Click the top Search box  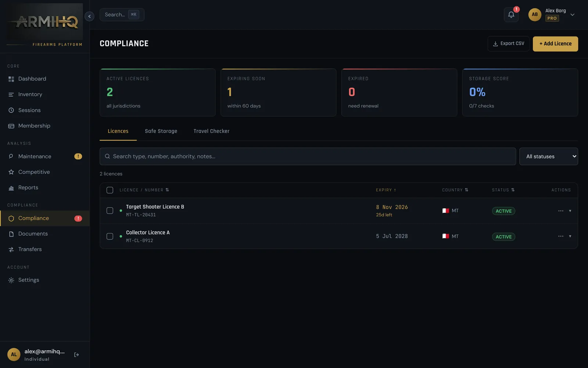(122, 15)
